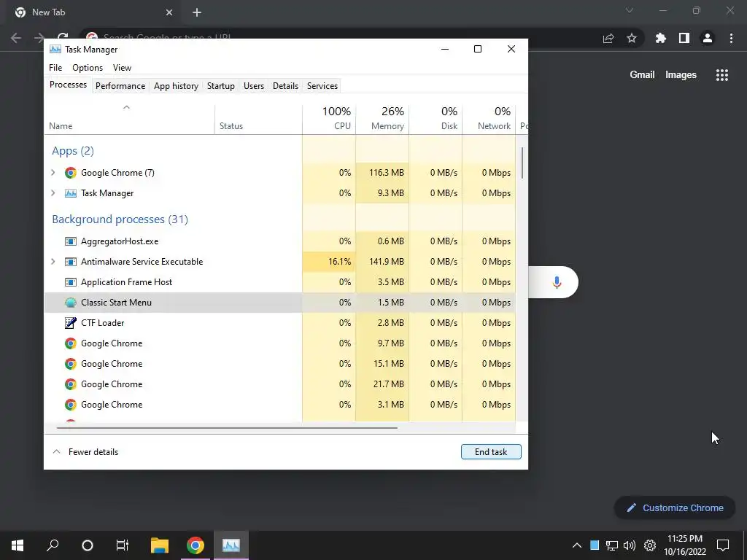Close the New Tab tab
Screen dimensions: 747x560
[x=169, y=13]
